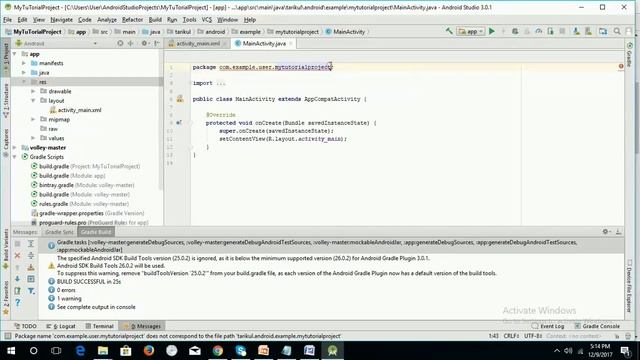Click the blue question mark help icon
Screen dimensions: 640x360
click(x=18, y=302)
